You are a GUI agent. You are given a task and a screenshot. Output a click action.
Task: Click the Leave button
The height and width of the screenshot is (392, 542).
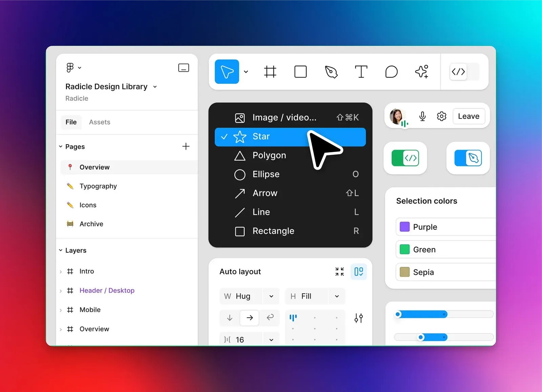point(469,116)
